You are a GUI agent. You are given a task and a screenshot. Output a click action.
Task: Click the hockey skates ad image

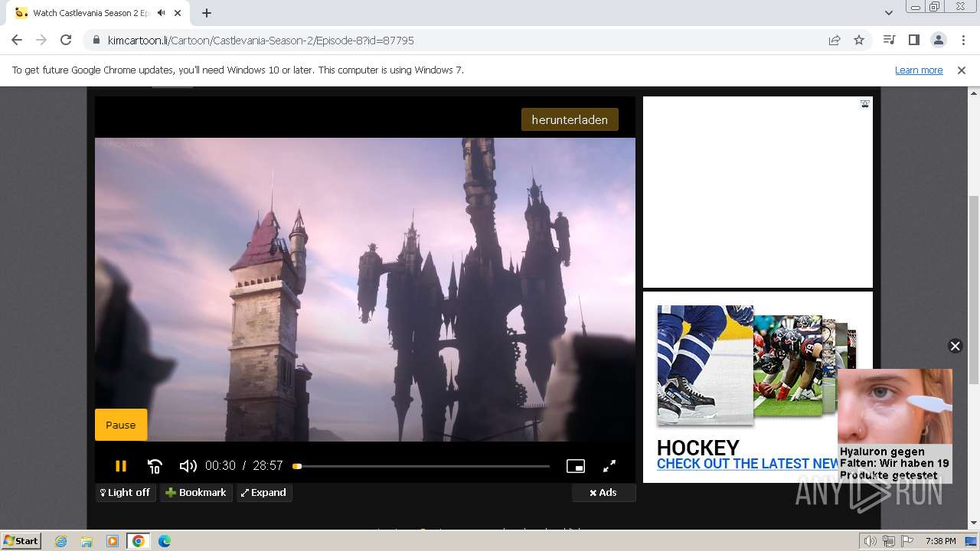pos(704,365)
